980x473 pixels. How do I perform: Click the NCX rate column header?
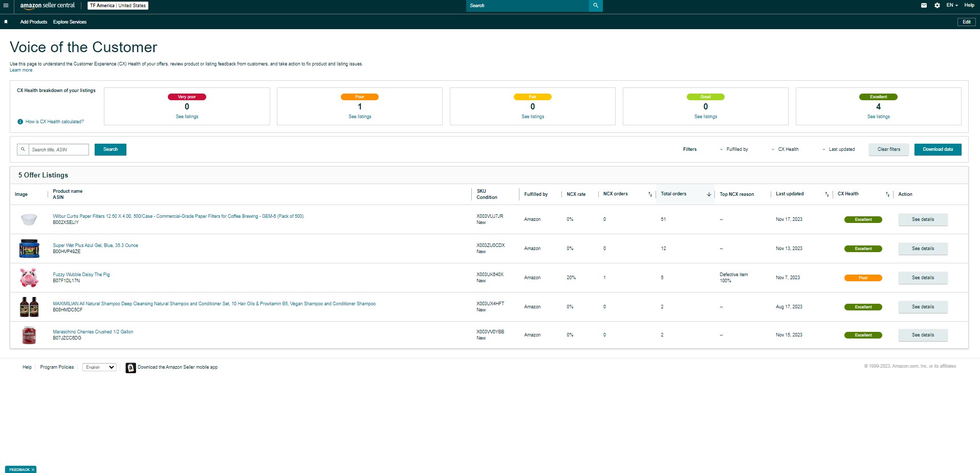coord(576,194)
